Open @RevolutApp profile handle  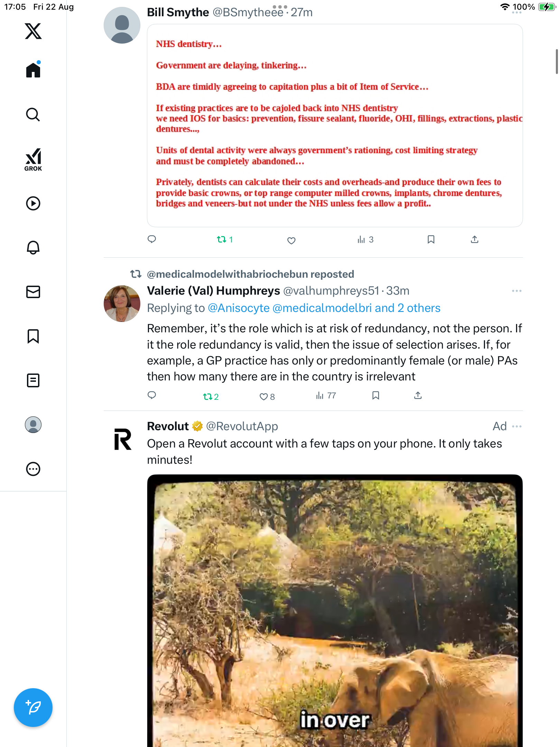pyautogui.click(x=242, y=426)
